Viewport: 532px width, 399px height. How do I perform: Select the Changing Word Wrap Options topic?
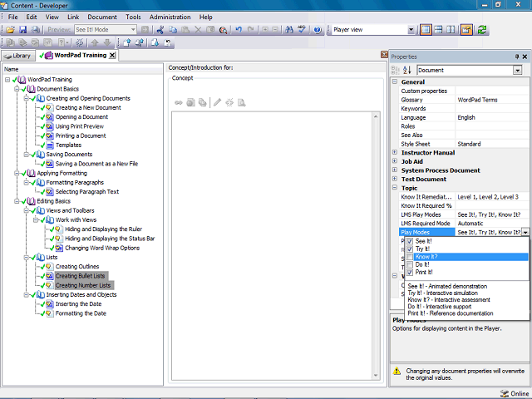pos(102,248)
